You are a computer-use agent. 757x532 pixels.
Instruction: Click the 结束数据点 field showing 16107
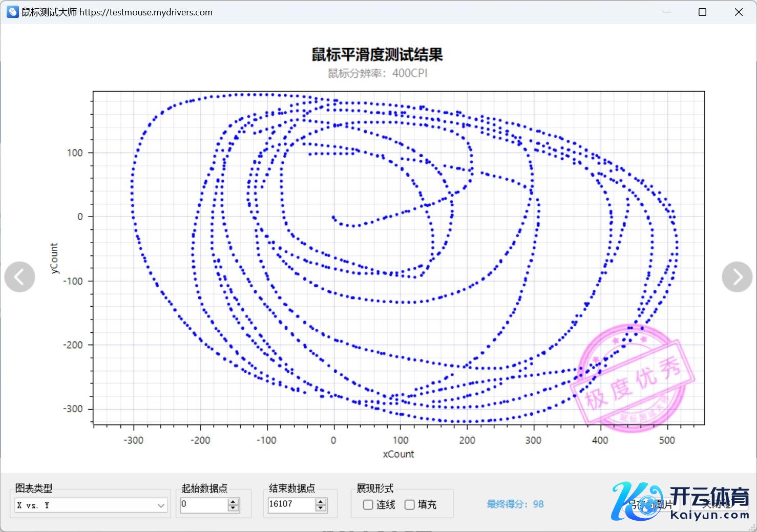click(x=290, y=504)
